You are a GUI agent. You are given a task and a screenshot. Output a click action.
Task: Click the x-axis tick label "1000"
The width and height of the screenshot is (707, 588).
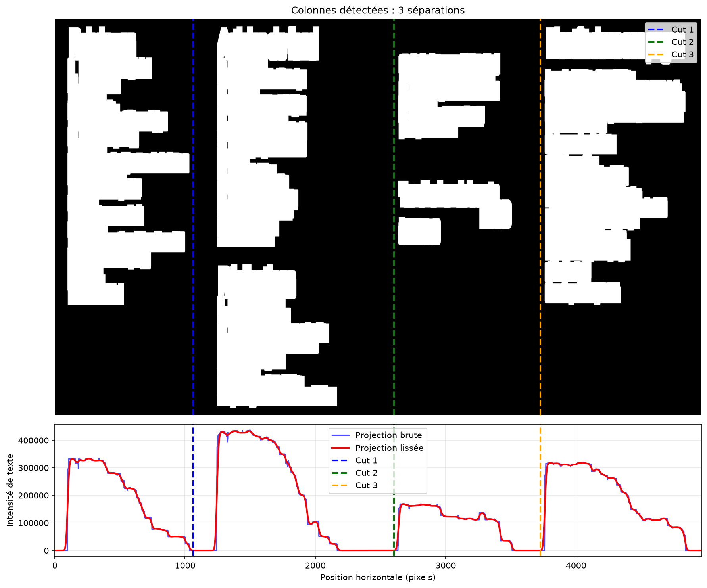click(185, 566)
